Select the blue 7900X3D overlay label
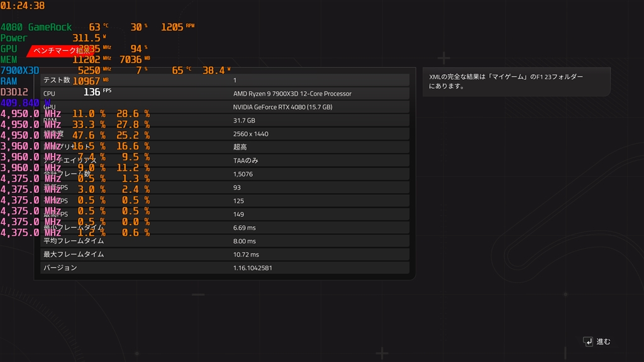 [x=19, y=70]
